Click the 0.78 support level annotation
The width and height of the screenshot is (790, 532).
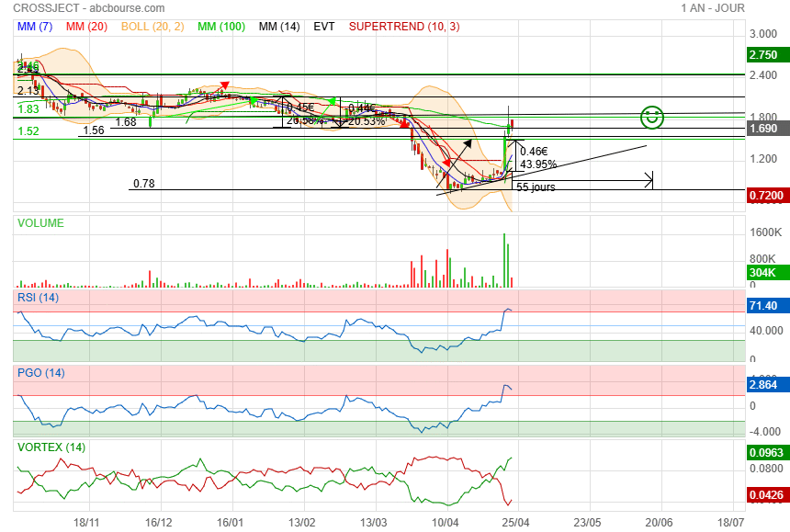coord(144,184)
